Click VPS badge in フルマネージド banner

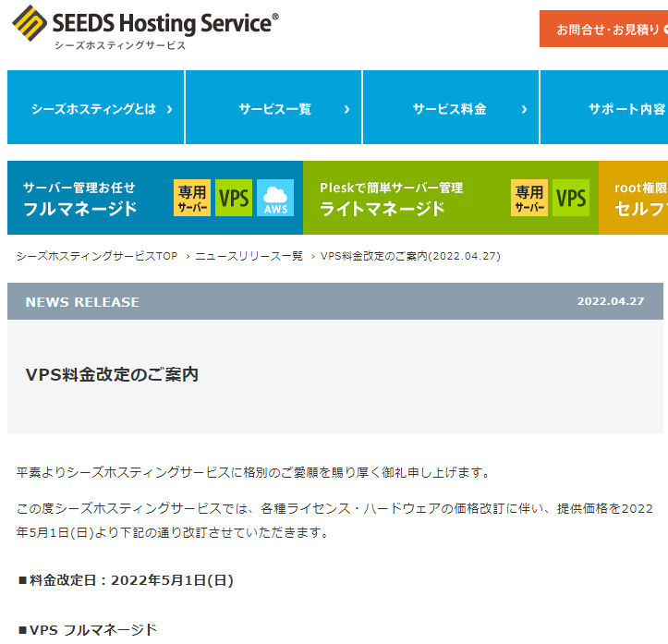234,198
